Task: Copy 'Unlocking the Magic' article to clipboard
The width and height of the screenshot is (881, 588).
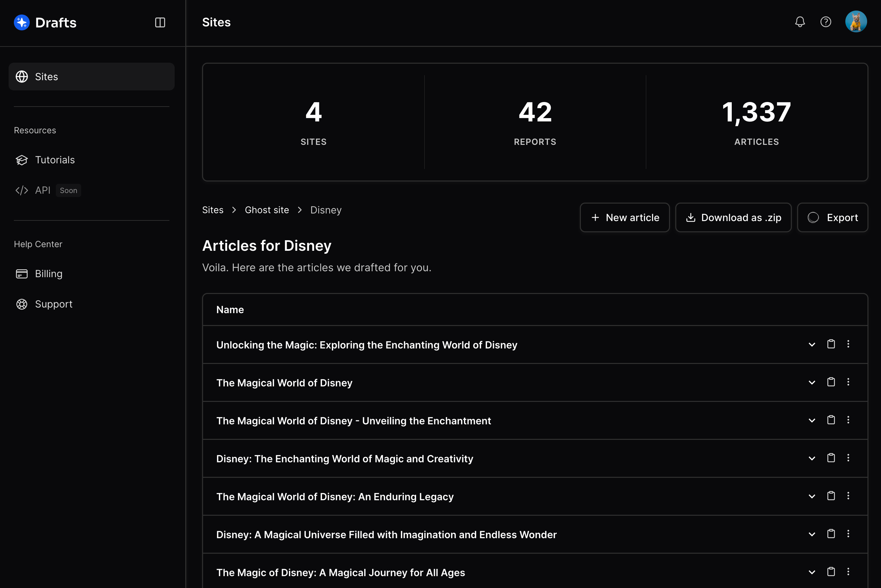Action: [831, 344]
